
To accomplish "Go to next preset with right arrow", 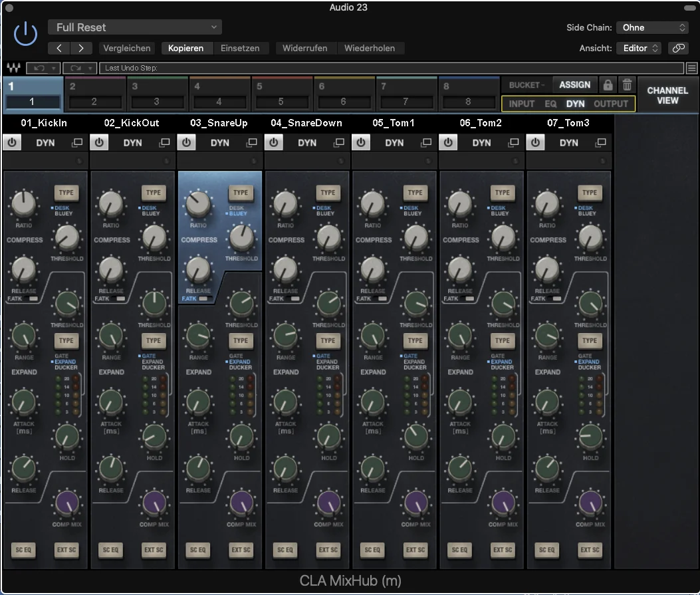I will (x=81, y=49).
